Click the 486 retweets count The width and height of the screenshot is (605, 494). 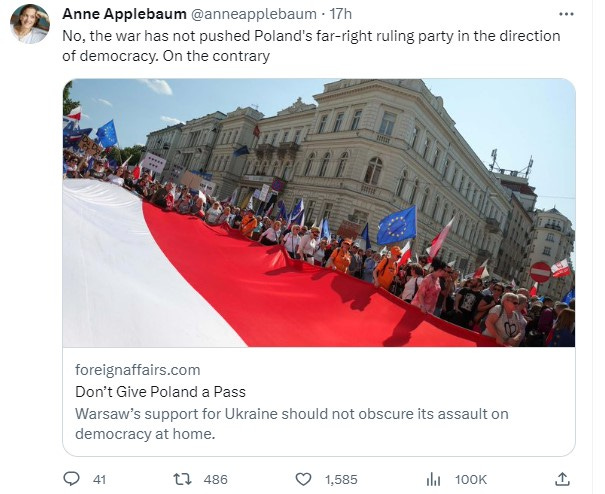click(x=216, y=480)
